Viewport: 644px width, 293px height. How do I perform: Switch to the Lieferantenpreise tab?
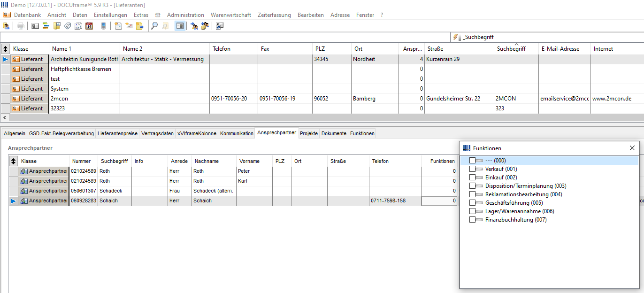tap(117, 133)
